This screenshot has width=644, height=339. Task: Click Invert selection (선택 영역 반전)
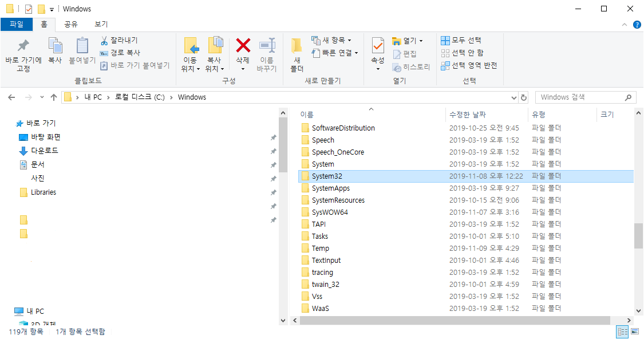tap(469, 66)
